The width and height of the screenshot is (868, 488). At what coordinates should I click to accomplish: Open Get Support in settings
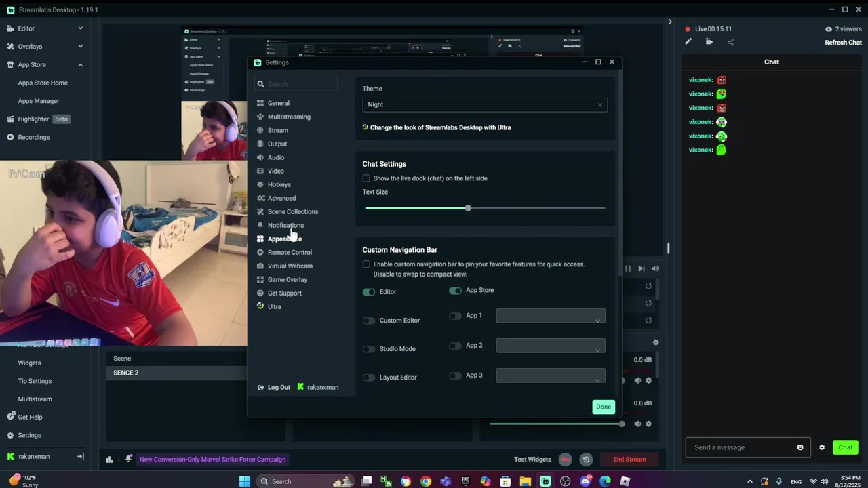[x=279, y=293]
